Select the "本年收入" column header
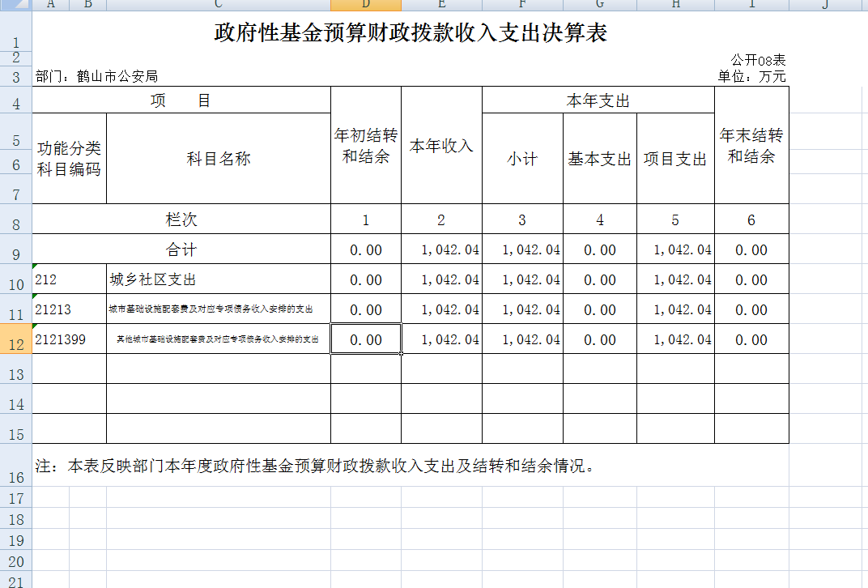The image size is (868, 588). tap(442, 146)
